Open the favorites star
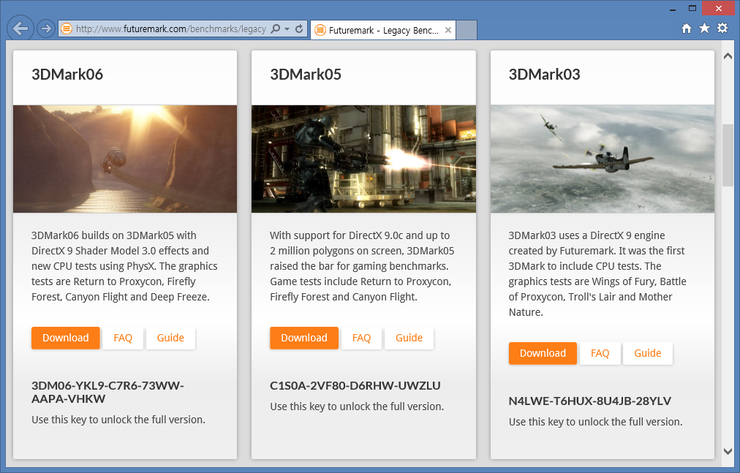 (x=704, y=28)
